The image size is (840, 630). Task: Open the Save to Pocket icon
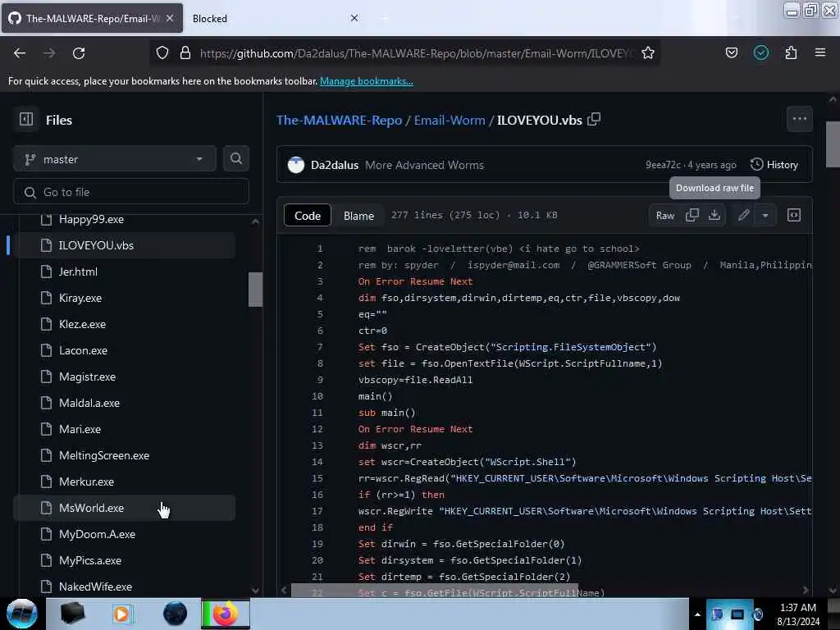coord(731,52)
